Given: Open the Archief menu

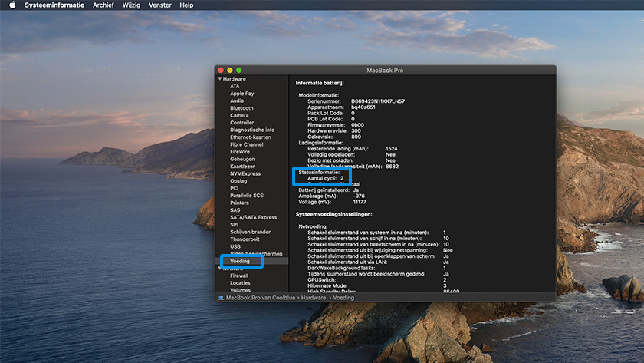Looking at the screenshot, I should 103,5.
